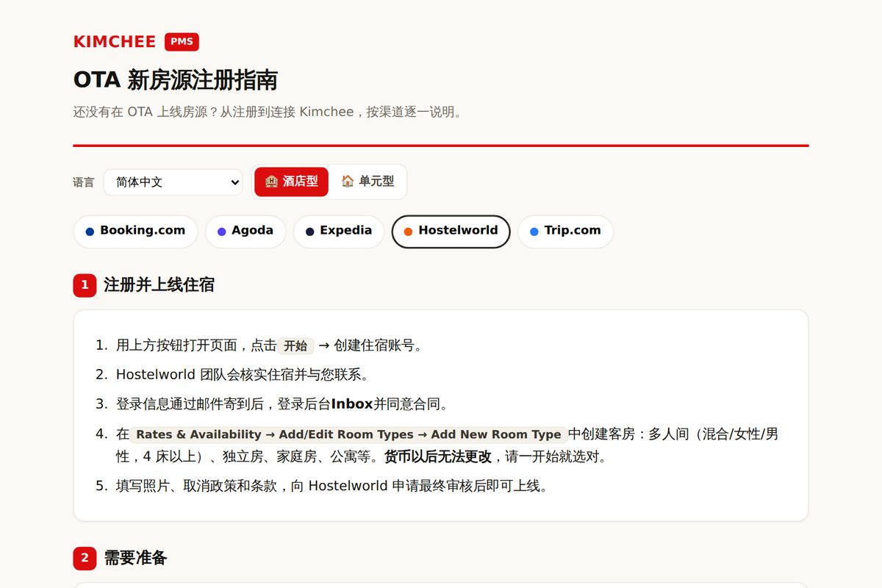Click the 货币以后无法更改 warning text
Viewport: 882px width, 588px height.
(438, 456)
